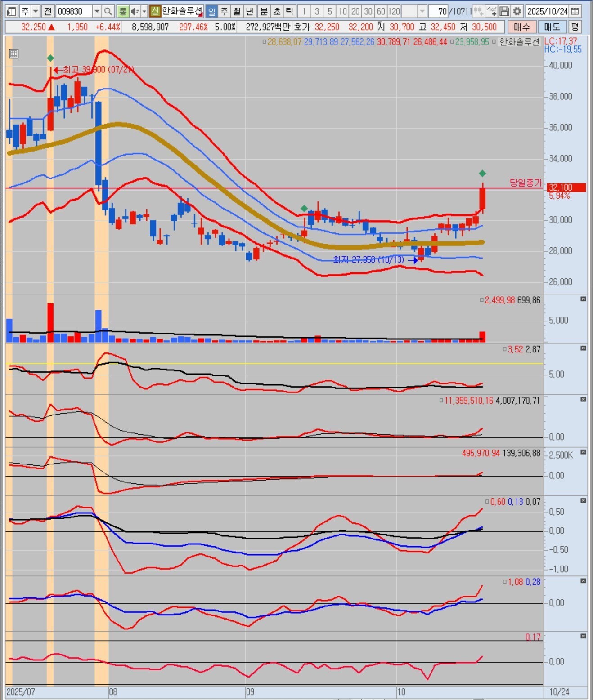Click the stock code field showing 009830
This screenshot has height=700, width=593.
click(x=74, y=11)
